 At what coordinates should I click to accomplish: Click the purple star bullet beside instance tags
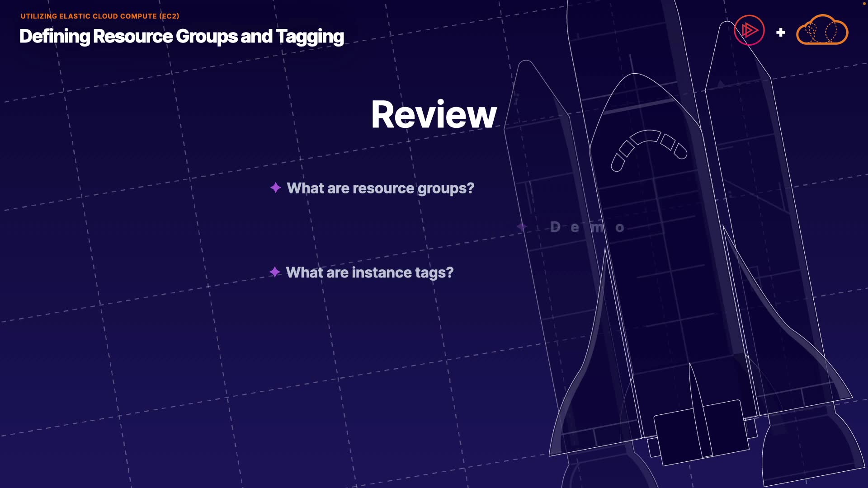pos(275,272)
